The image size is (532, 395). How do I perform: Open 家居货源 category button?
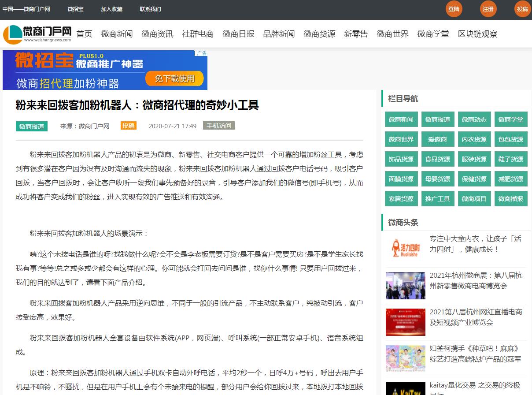(x=401, y=199)
